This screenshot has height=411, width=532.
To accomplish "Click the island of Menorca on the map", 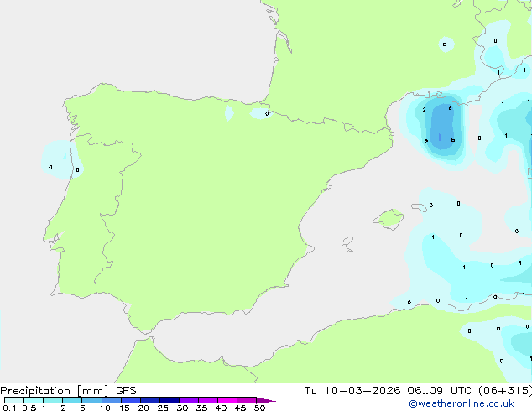I will [419, 207].
